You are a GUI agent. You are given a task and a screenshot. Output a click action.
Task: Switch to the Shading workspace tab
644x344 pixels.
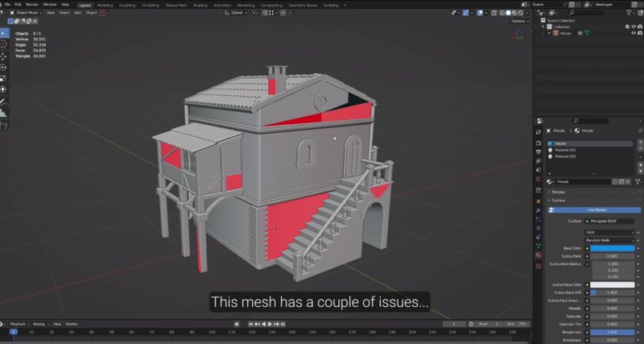(x=200, y=5)
